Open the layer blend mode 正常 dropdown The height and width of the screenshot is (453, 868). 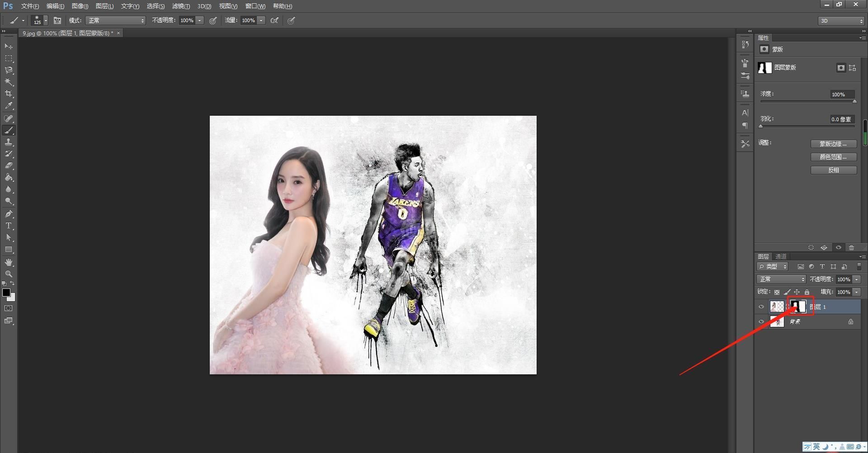coord(781,279)
